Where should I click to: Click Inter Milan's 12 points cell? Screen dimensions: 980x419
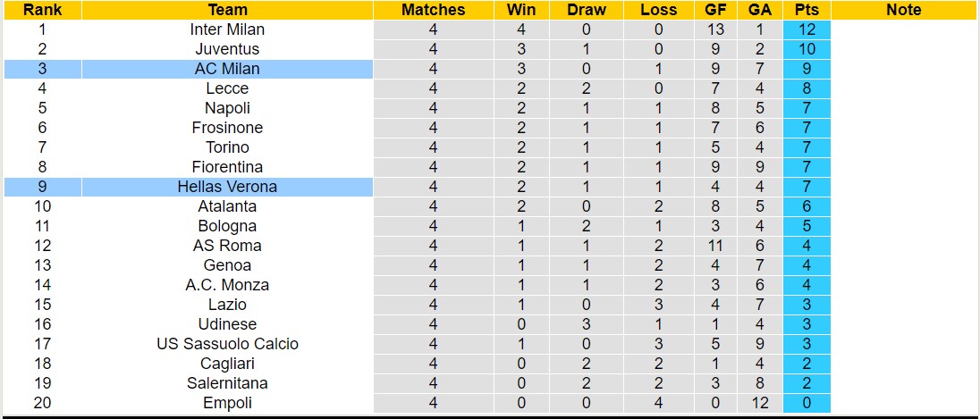pos(806,29)
